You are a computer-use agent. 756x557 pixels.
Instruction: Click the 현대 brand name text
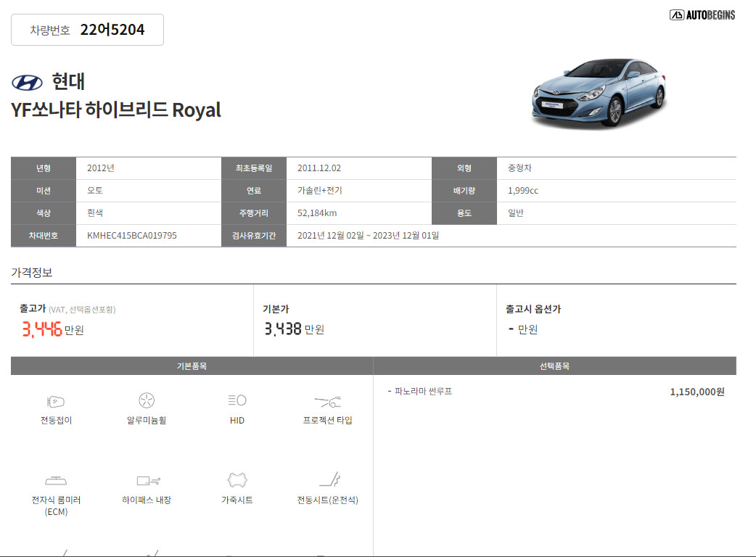click(68, 81)
